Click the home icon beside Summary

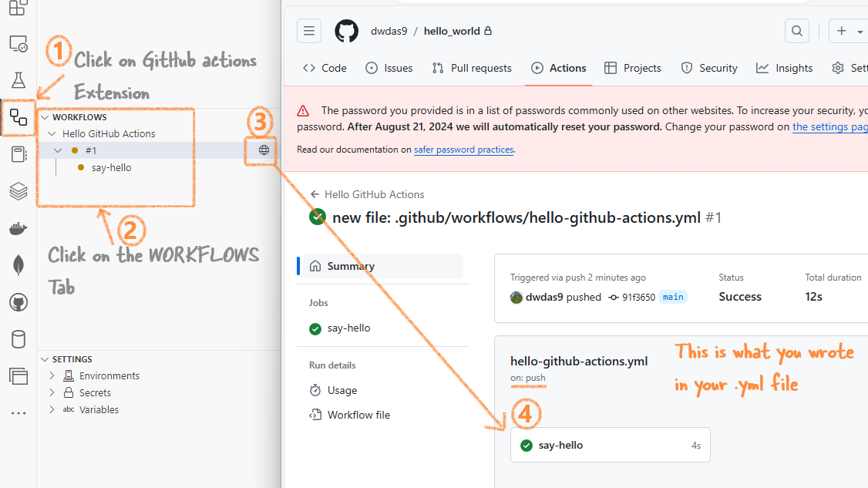click(x=315, y=266)
